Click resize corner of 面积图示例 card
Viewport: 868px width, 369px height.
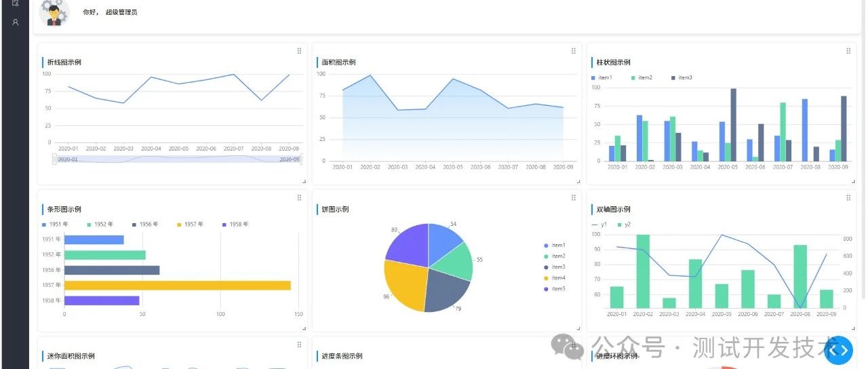pyautogui.click(x=578, y=181)
